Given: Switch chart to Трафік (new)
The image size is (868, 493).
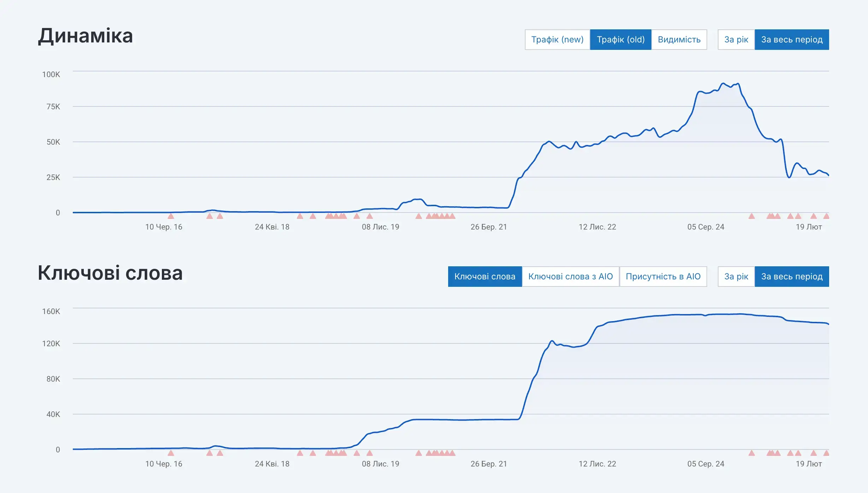Looking at the screenshot, I should (x=557, y=40).
